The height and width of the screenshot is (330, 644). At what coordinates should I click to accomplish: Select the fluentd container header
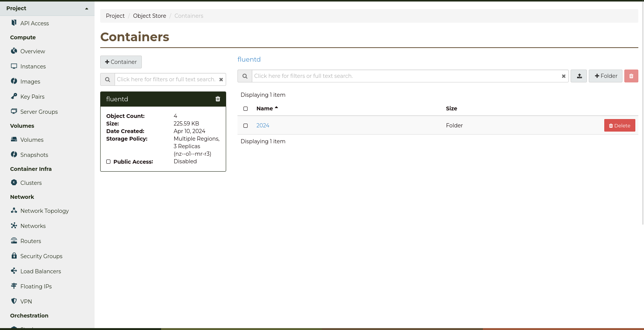pos(163,99)
